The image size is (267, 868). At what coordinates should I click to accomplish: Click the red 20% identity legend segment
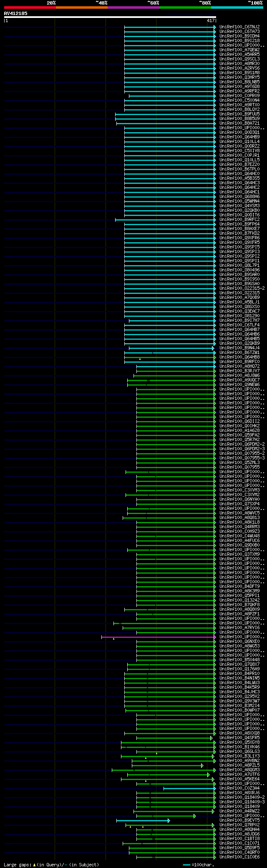coord(30,8)
